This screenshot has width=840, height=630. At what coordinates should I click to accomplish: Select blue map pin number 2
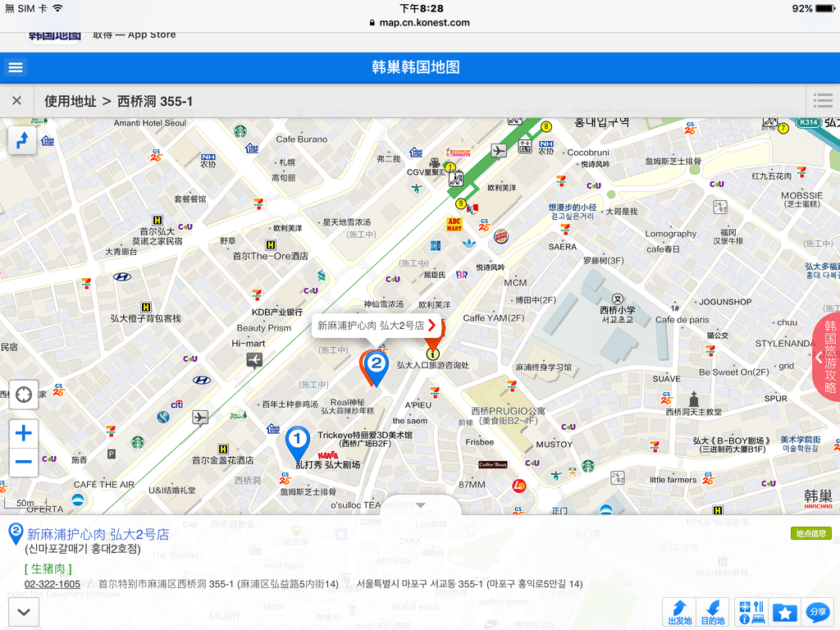coord(376,367)
